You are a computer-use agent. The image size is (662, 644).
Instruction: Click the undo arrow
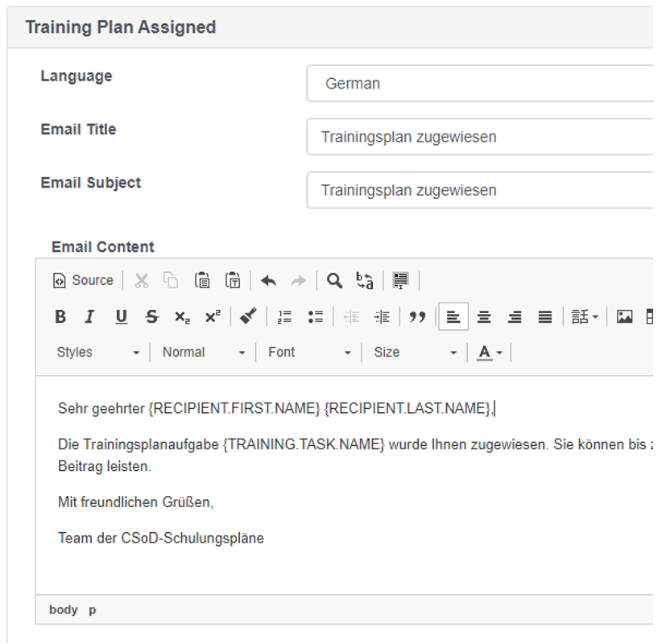[x=268, y=281]
